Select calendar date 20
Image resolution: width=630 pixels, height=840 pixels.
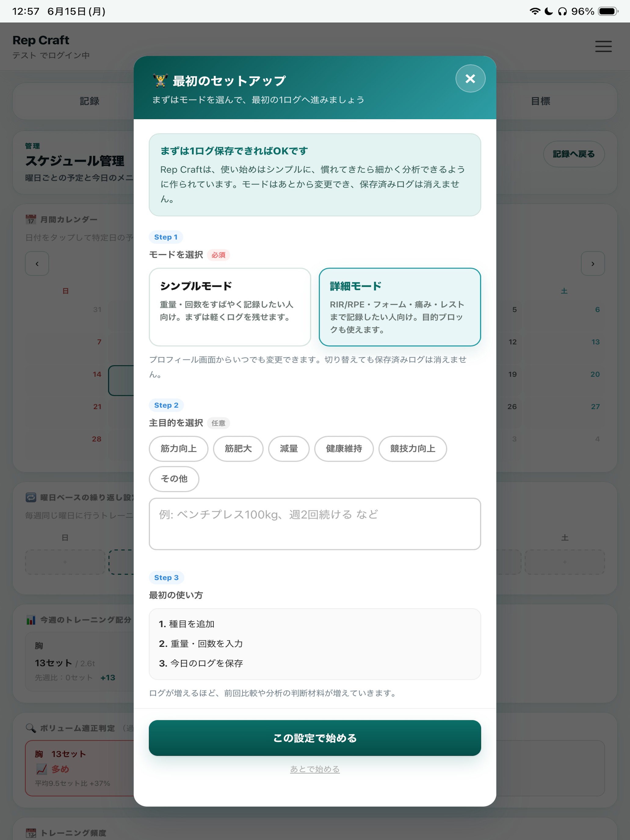tap(595, 374)
